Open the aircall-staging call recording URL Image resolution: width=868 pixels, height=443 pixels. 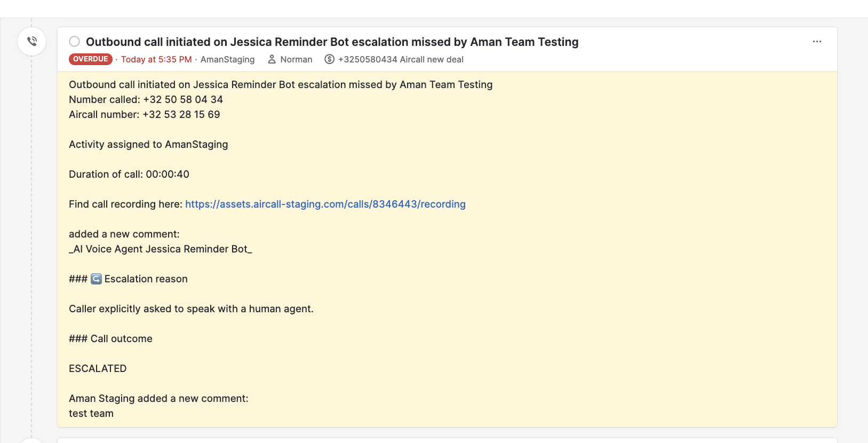pos(325,204)
